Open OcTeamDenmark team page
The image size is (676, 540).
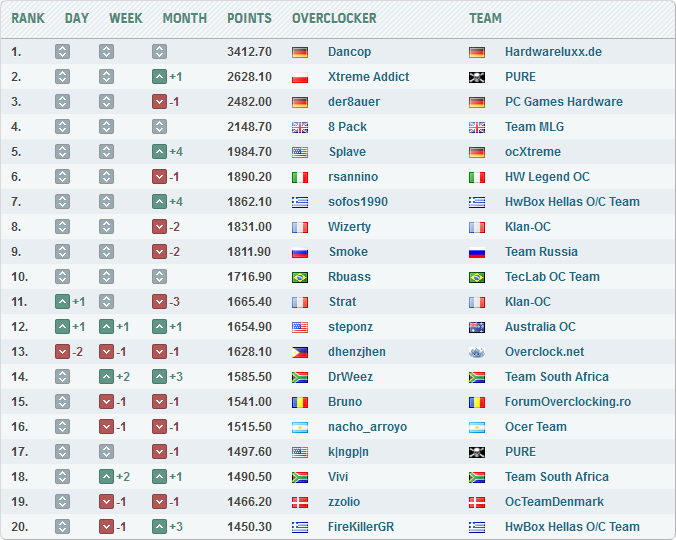[x=554, y=502]
